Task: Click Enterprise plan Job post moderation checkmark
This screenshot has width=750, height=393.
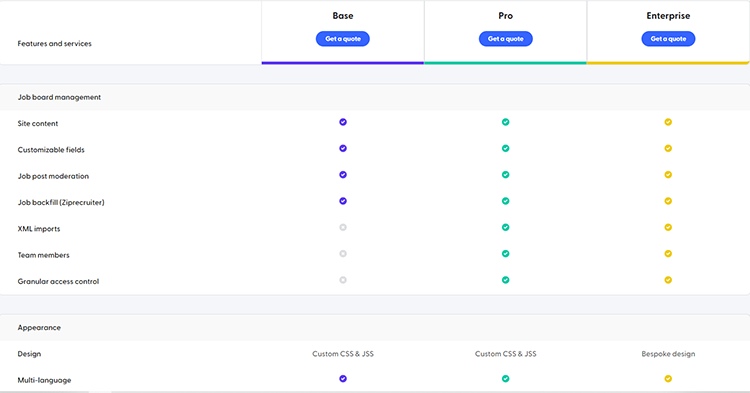Action: 668,175
